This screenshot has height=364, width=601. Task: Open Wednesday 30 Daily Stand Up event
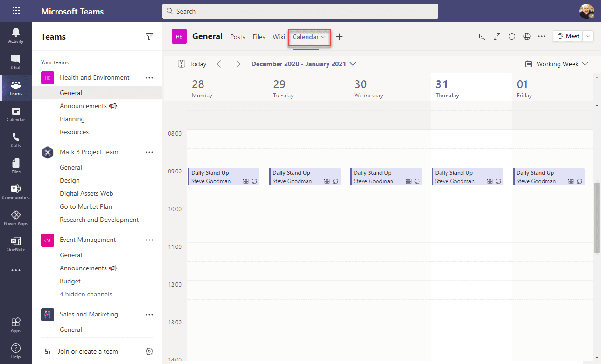386,177
